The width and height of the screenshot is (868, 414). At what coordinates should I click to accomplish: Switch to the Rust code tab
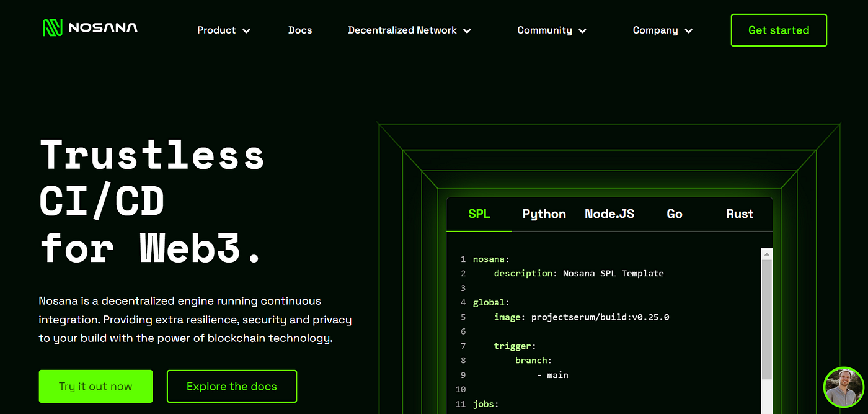(x=740, y=214)
